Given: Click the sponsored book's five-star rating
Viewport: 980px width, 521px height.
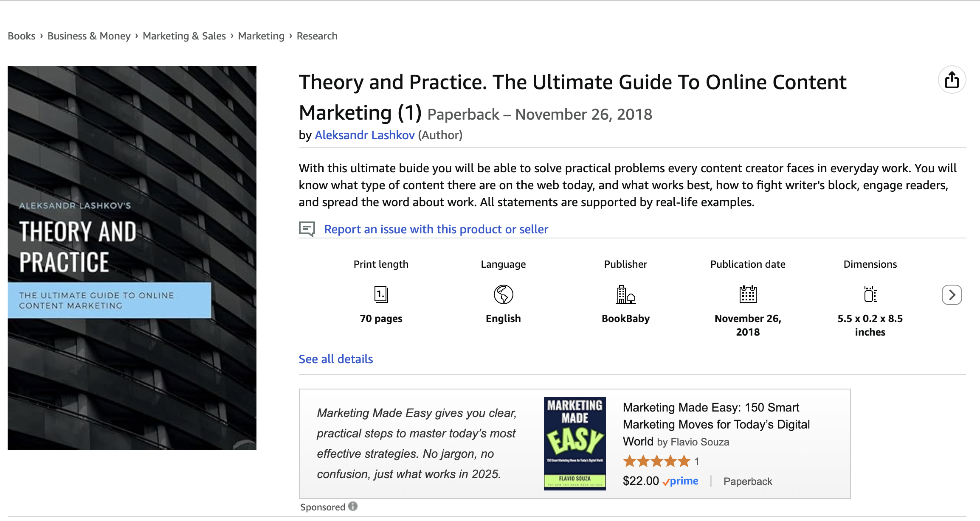Looking at the screenshot, I should [656, 461].
